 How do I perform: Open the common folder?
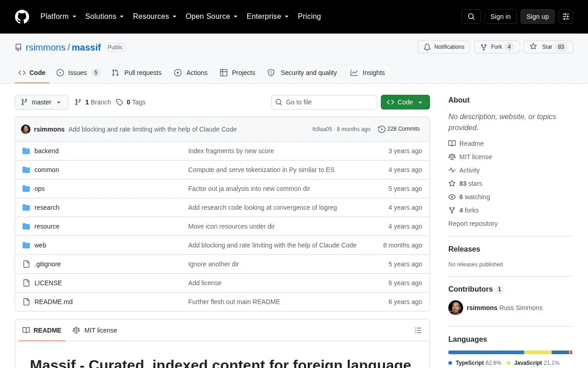tap(47, 170)
